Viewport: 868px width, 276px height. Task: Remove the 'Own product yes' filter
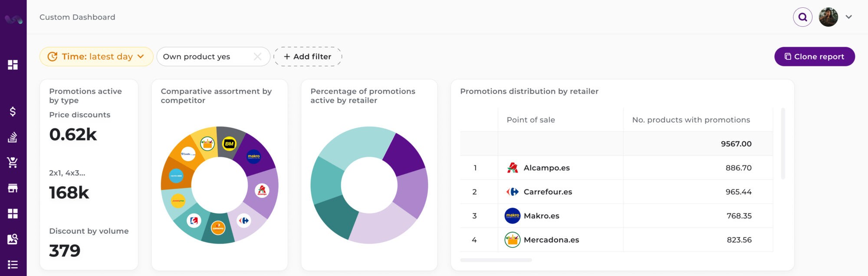pos(257,57)
